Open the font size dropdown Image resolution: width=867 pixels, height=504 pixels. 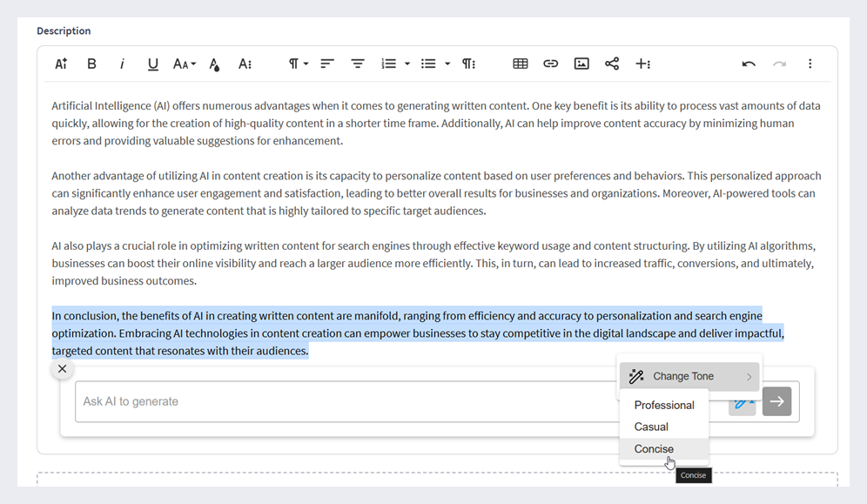point(185,64)
